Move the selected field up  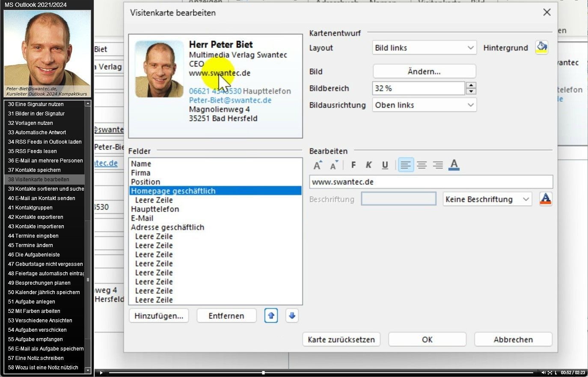(x=271, y=316)
